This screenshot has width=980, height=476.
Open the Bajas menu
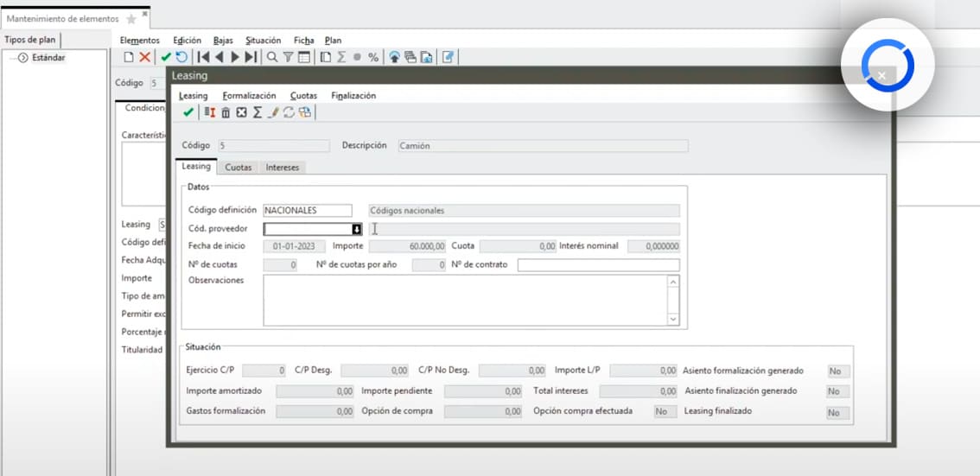point(223,40)
